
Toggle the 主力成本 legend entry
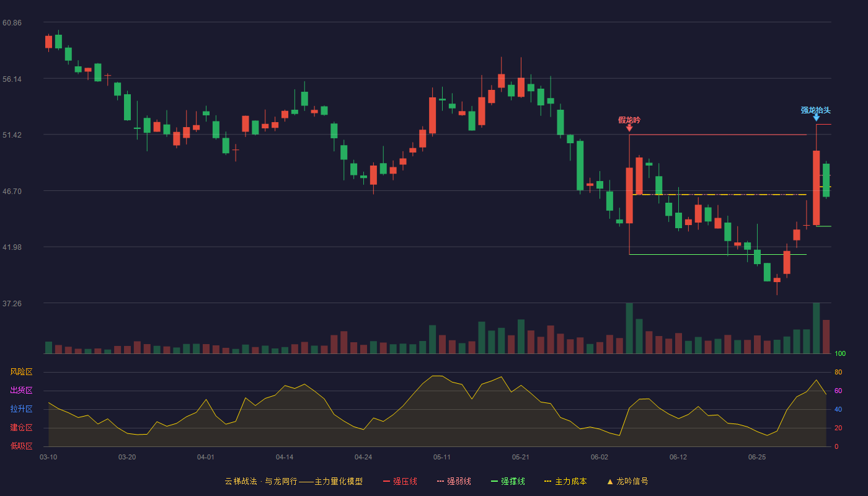[x=565, y=481]
